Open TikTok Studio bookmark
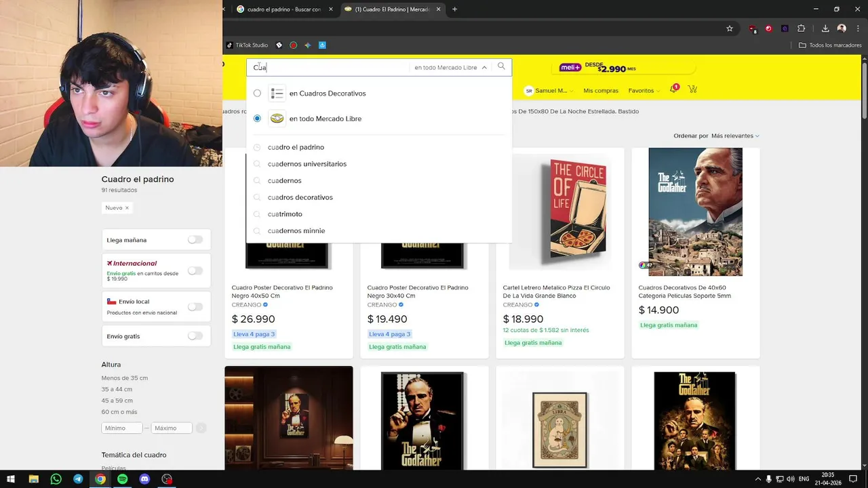This screenshot has width=868, height=488. (x=248, y=45)
